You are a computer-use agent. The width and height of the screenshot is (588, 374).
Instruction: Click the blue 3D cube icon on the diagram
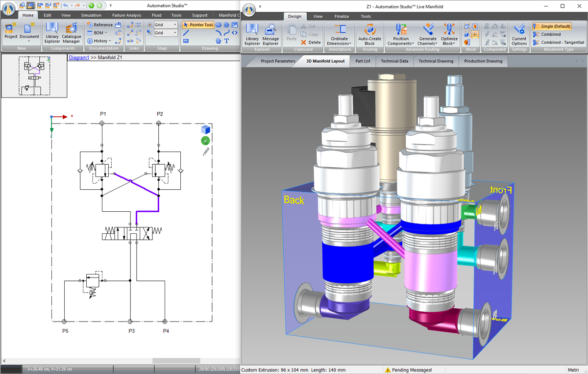click(205, 130)
